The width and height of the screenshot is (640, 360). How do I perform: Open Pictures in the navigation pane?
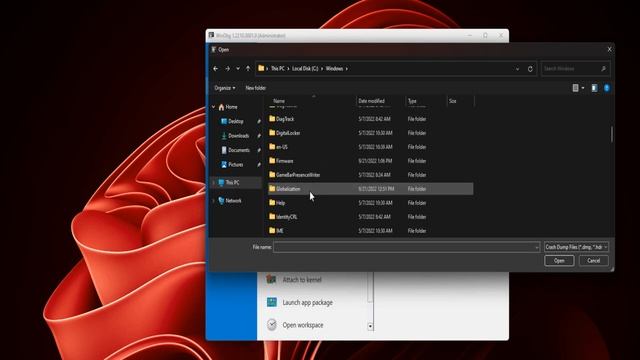pos(232,164)
